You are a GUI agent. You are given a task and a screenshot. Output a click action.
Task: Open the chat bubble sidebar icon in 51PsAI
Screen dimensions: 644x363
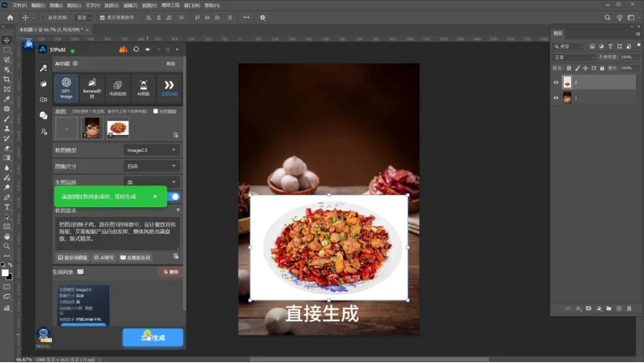[x=44, y=115]
